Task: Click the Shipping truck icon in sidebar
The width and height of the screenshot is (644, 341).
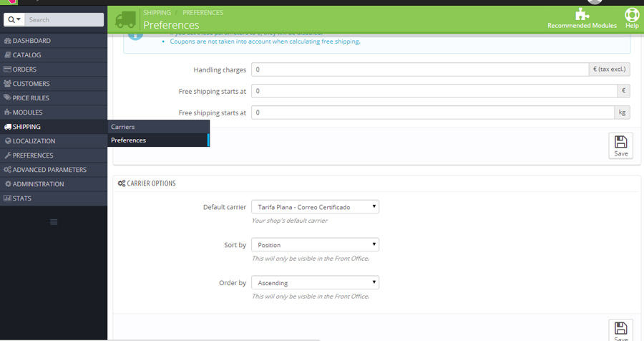Action: 7,127
